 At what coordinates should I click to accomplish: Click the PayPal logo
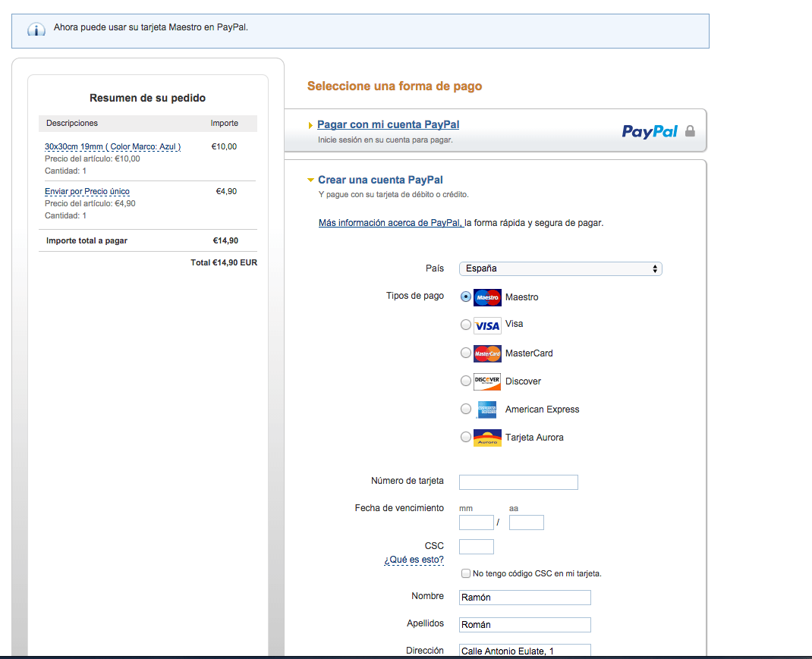click(650, 131)
